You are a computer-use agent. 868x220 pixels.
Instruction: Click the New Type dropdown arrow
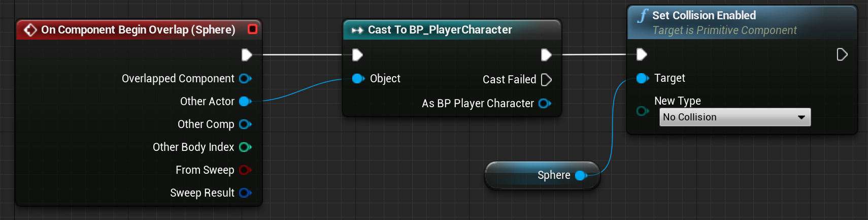click(x=802, y=117)
